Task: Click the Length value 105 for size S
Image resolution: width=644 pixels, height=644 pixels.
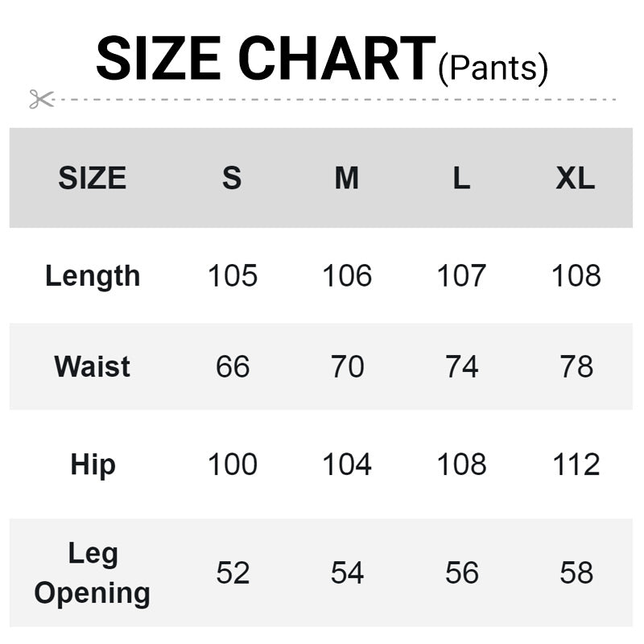Action: click(233, 276)
